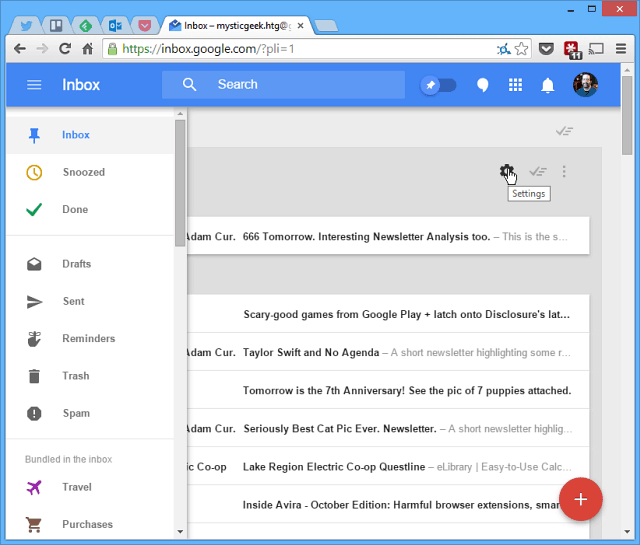The height and width of the screenshot is (545, 640).
Task: Toggle the pinned items switch
Action: (x=438, y=85)
